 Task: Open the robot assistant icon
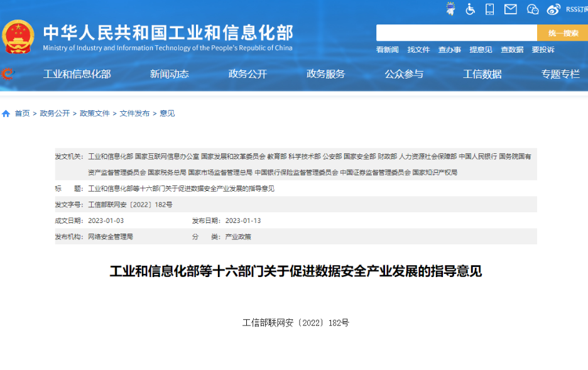(450, 9)
